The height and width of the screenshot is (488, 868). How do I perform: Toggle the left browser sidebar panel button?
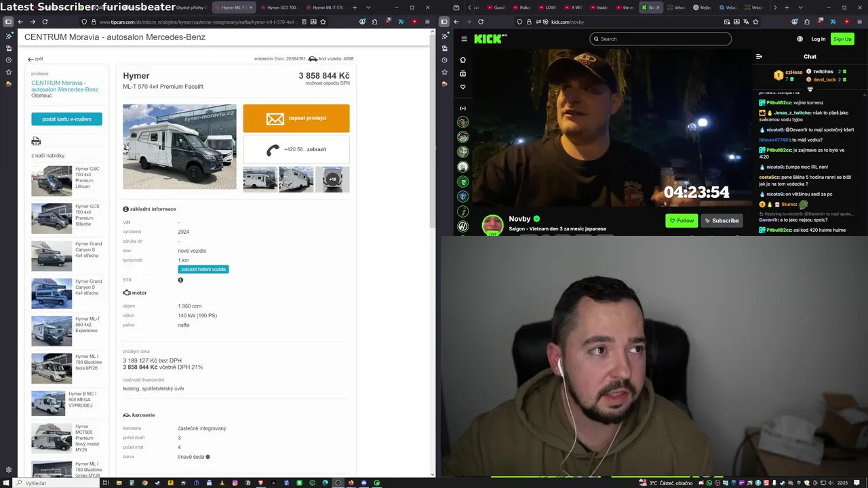8,22
